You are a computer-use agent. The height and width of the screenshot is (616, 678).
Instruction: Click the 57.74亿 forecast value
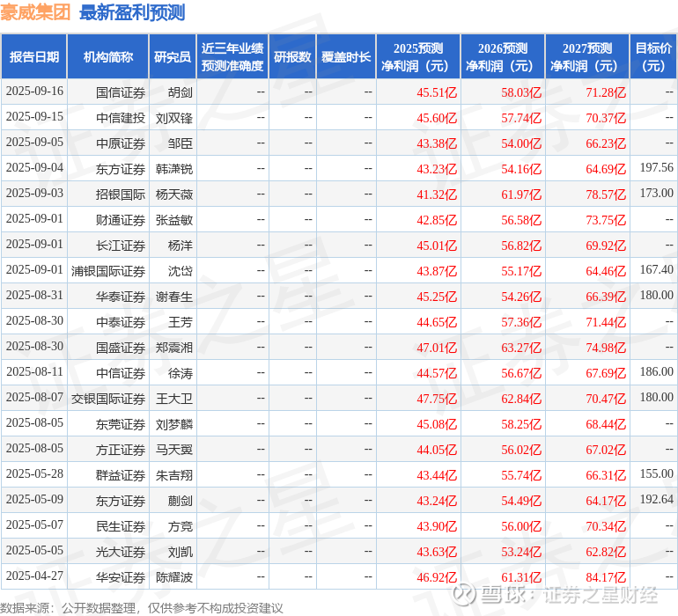[x=521, y=118]
